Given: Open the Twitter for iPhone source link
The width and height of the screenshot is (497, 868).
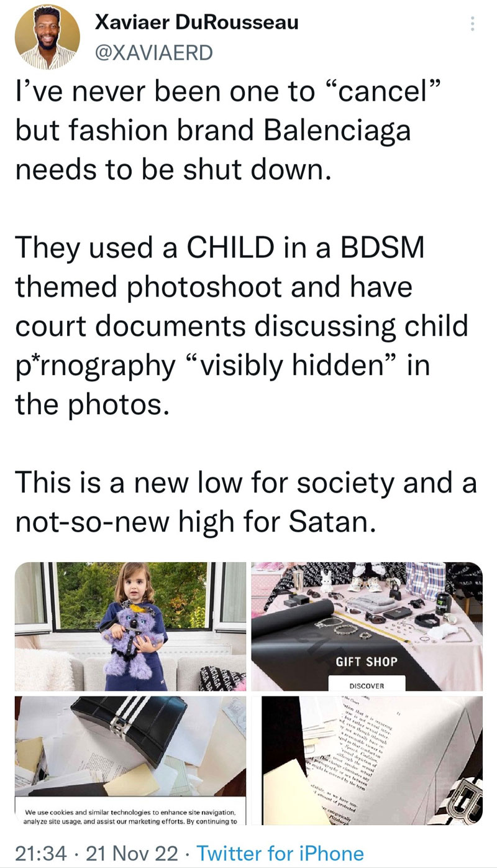Looking at the screenshot, I should tap(280, 852).
